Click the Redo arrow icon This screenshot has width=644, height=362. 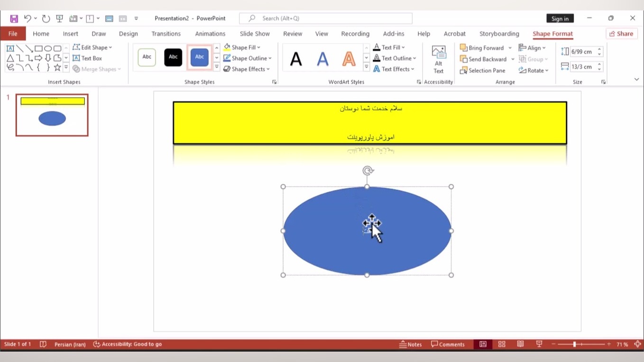(x=46, y=18)
